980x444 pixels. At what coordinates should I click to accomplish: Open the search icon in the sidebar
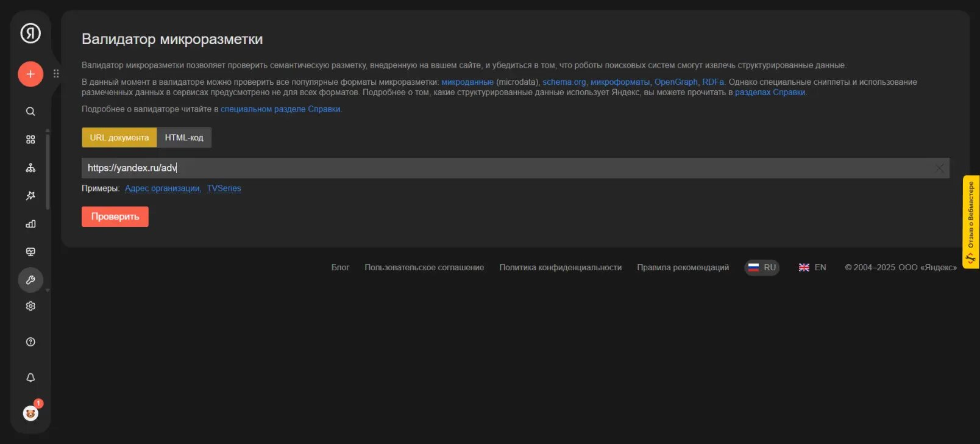pyautogui.click(x=30, y=112)
